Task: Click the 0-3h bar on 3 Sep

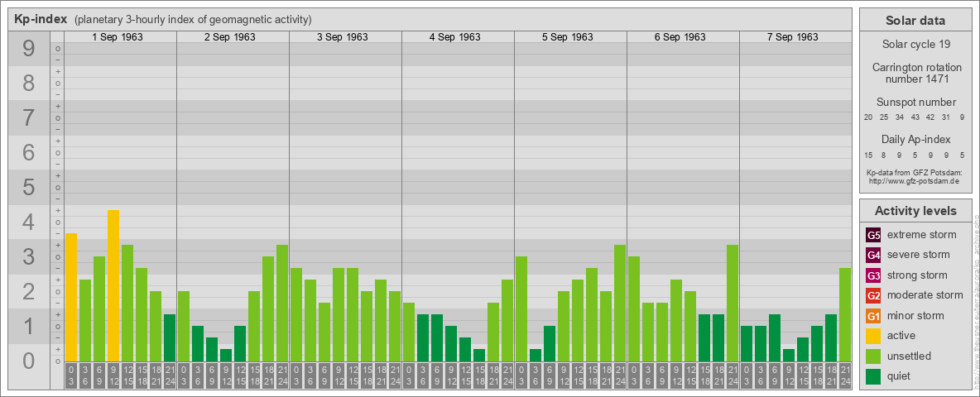Action: (x=296, y=314)
